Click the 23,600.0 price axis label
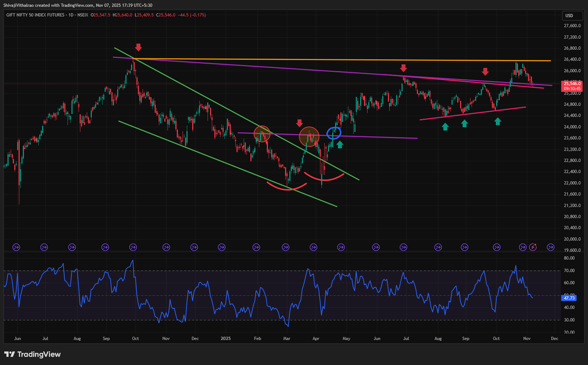The image size is (588, 365). coord(572,138)
